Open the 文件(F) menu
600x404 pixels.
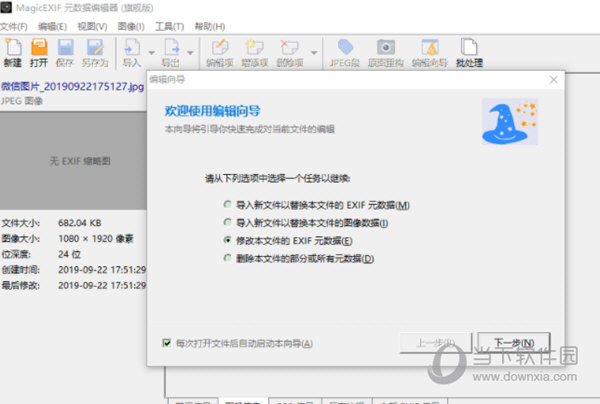point(14,26)
